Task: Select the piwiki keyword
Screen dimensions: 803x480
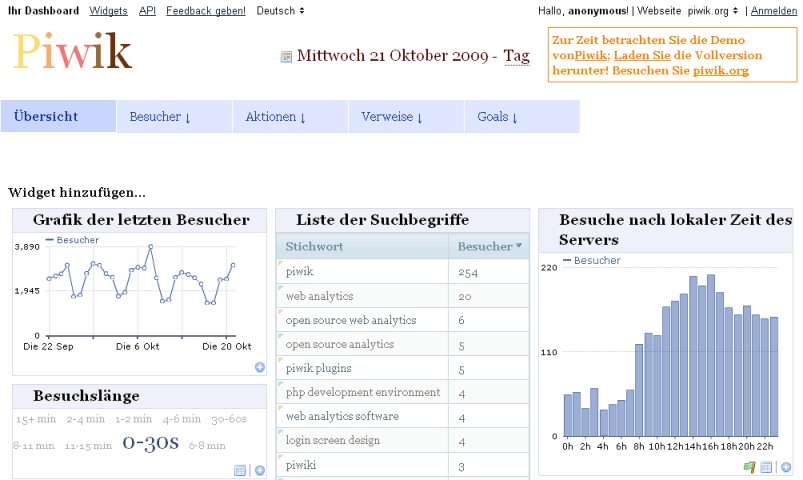Action: click(301, 465)
